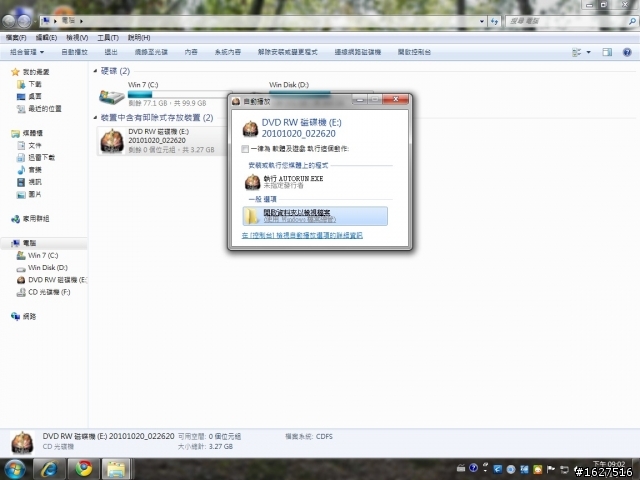
Task: Open the 組合管理 dropdown
Action: click(x=27, y=52)
